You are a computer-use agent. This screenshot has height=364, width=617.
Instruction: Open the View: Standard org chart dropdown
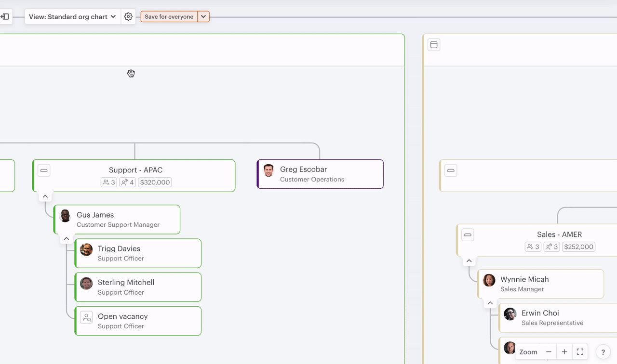tap(72, 17)
